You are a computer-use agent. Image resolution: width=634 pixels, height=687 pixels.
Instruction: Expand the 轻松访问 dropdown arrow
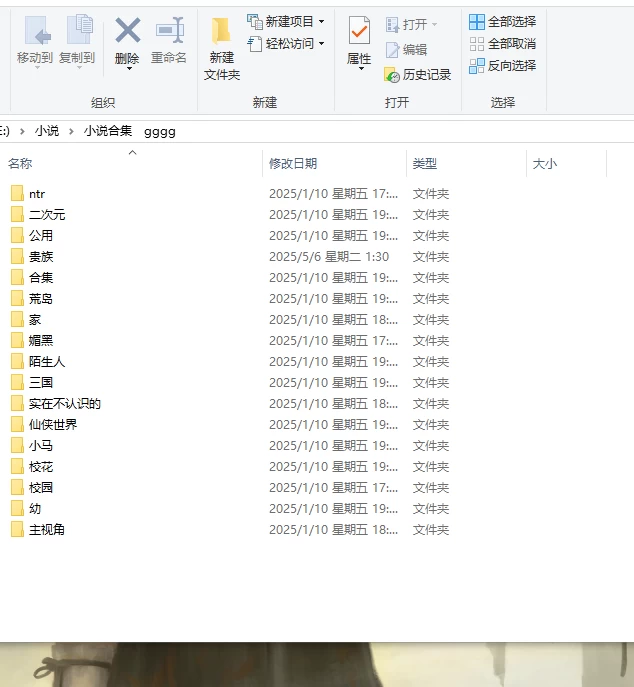(x=322, y=43)
